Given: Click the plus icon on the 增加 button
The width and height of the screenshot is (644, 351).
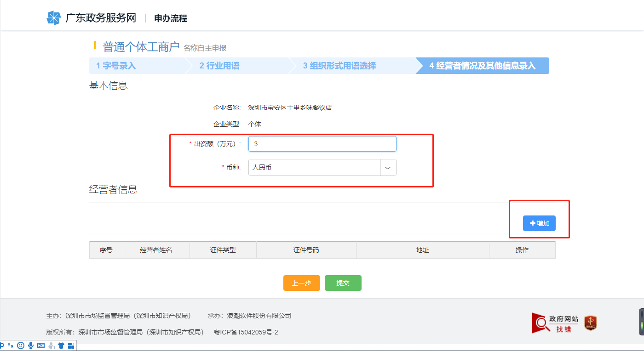Looking at the screenshot, I should tap(534, 223).
